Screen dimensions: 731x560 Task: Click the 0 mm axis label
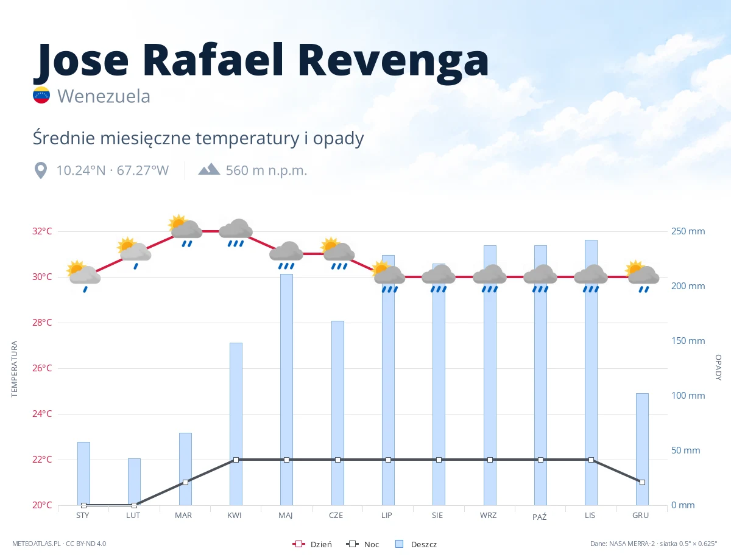tap(683, 505)
